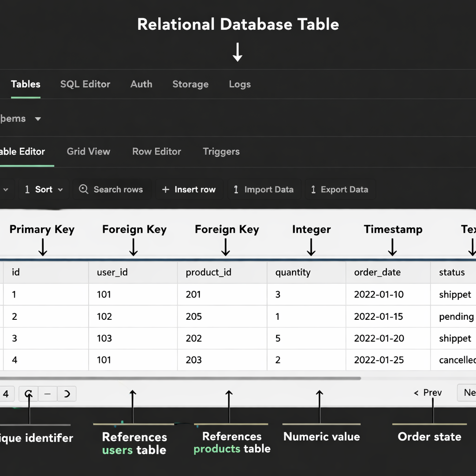Screen dimensions: 476x476
Task: Switch to the SQL Editor tab
Action: 85,84
